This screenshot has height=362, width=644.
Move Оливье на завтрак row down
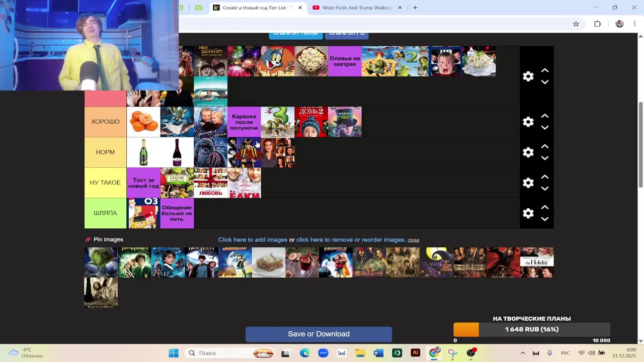pos(544,82)
